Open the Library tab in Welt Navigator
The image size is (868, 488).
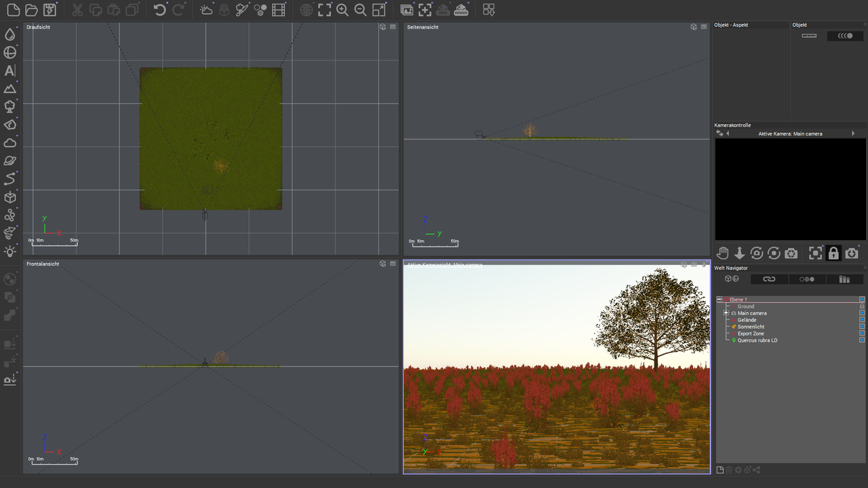845,279
